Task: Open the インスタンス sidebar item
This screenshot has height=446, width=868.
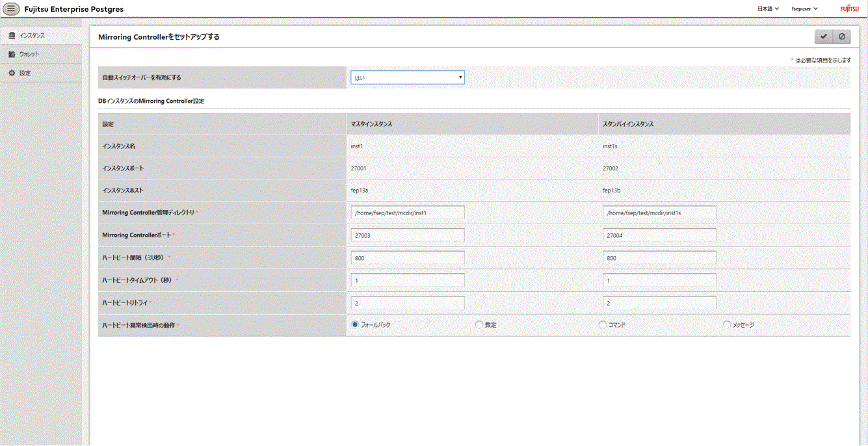Action: [41, 36]
